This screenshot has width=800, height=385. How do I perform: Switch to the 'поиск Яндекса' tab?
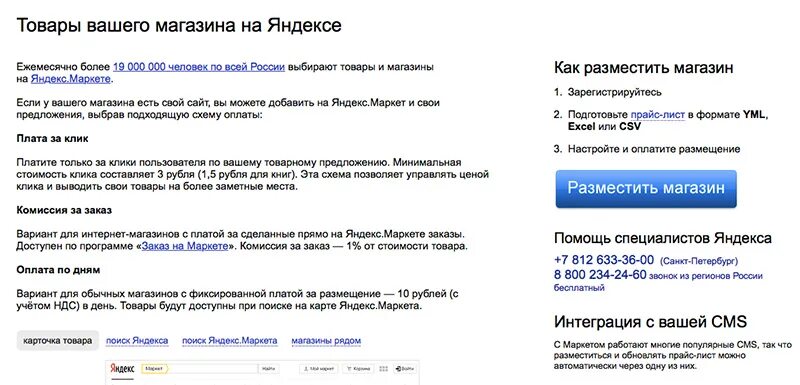pos(137,341)
